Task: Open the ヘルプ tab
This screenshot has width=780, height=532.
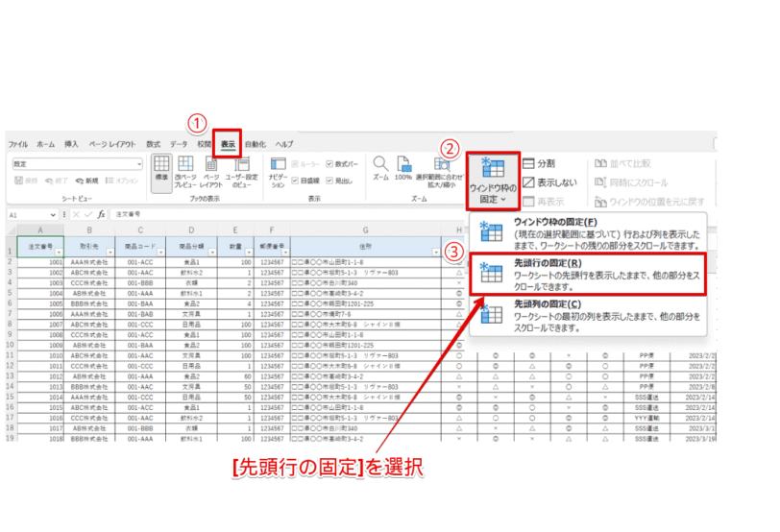Action: [284, 144]
